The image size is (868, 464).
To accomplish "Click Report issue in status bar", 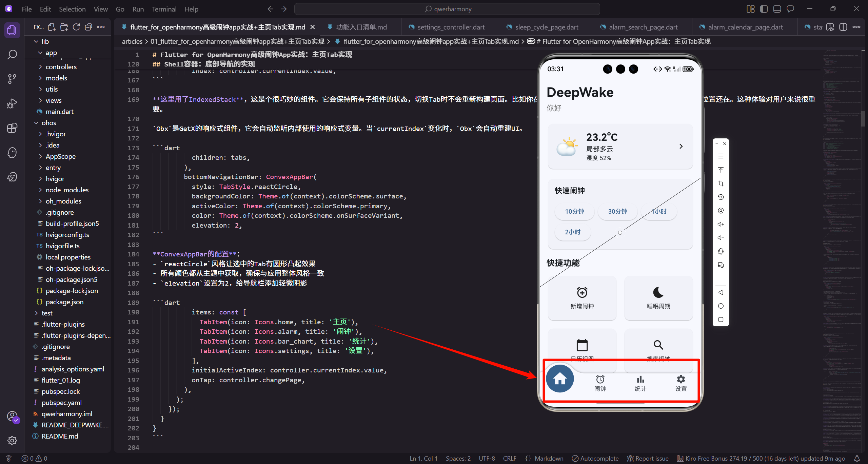I will pos(648,458).
